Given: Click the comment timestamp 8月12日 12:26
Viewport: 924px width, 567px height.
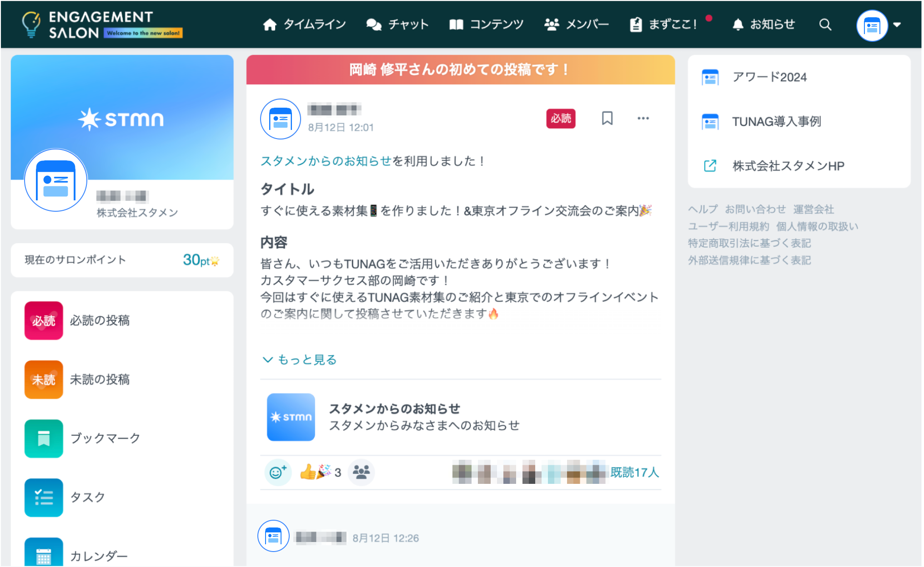Looking at the screenshot, I should tap(386, 538).
